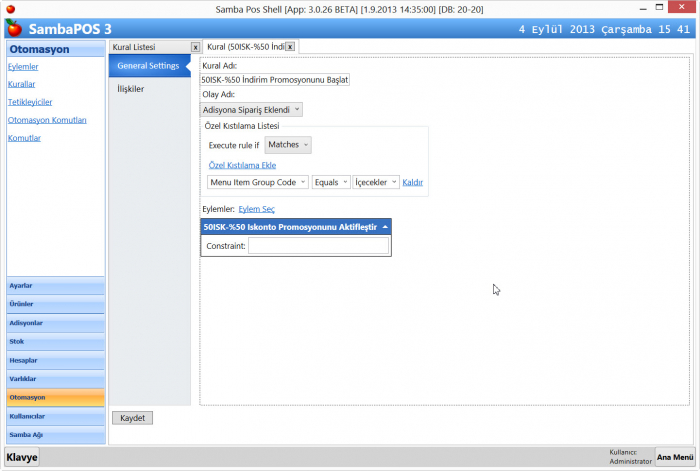The image size is (700, 471).
Task: Select General Settings section
Action: [148, 66]
